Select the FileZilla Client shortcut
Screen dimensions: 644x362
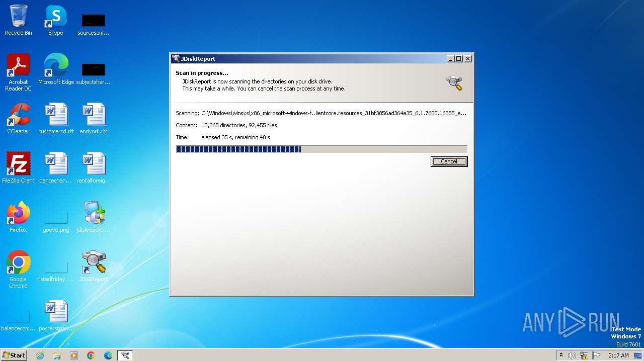[x=18, y=168]
